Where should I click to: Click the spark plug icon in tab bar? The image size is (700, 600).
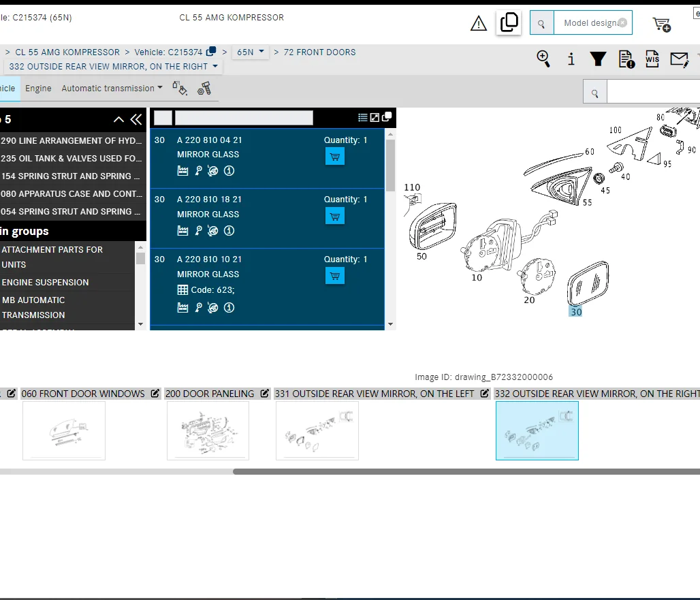(204, 89)
